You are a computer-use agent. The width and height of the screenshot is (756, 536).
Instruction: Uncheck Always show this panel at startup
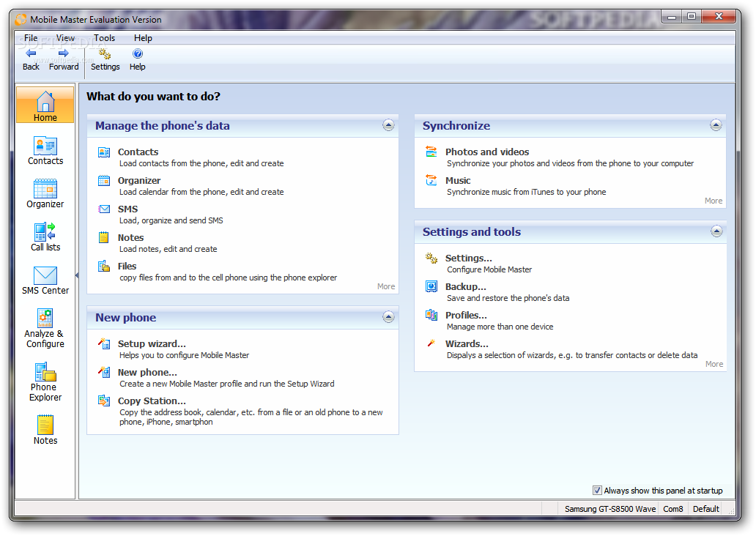pyautogui.click(x=597, y=490)
